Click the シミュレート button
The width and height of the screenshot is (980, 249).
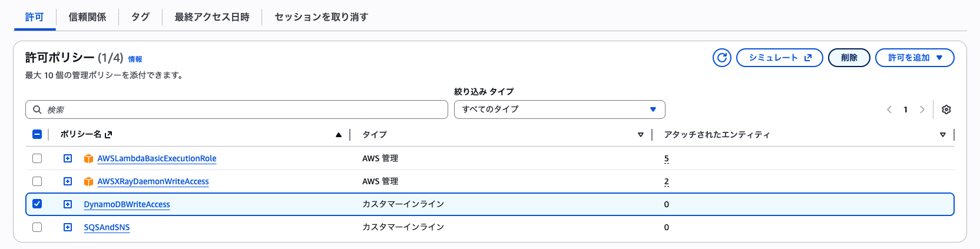pyautogui.click(x=779, y=58)
